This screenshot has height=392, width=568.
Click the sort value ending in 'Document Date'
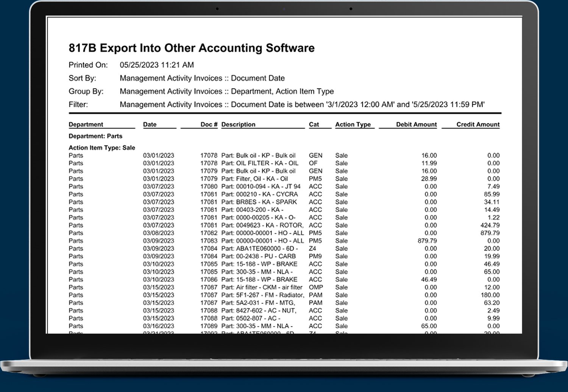(x=202, y=78)
